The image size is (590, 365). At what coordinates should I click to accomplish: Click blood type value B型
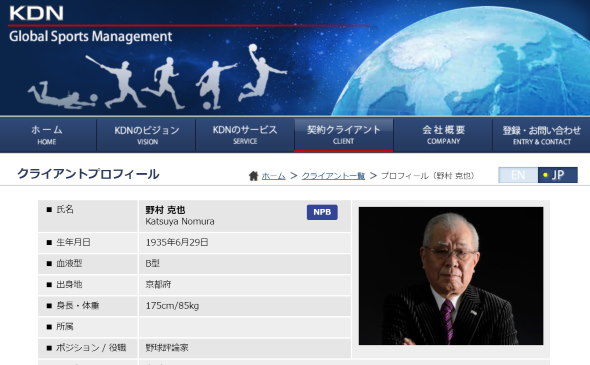click(x=152, y=263)
